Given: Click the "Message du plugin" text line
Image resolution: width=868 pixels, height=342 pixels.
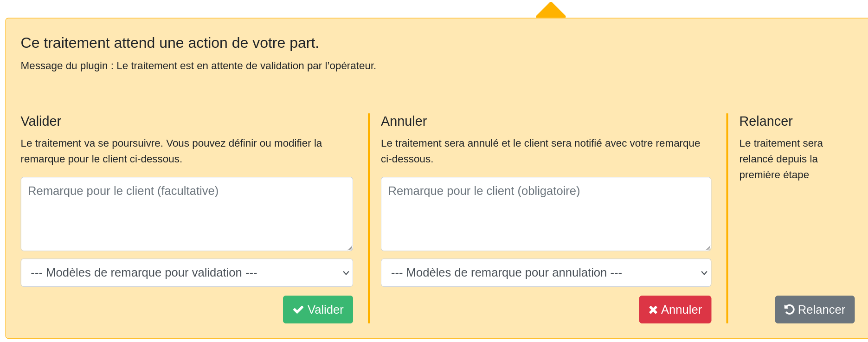Looking at the screenshot, I should tap(198, 66).
